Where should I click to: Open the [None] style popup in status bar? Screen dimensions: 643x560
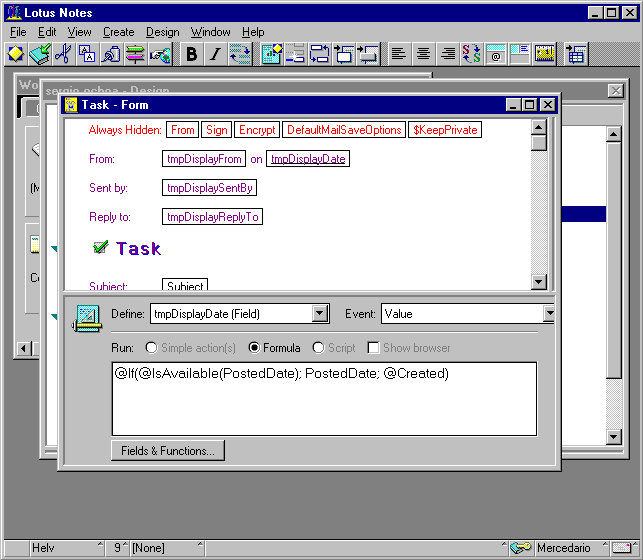(167, 547)
